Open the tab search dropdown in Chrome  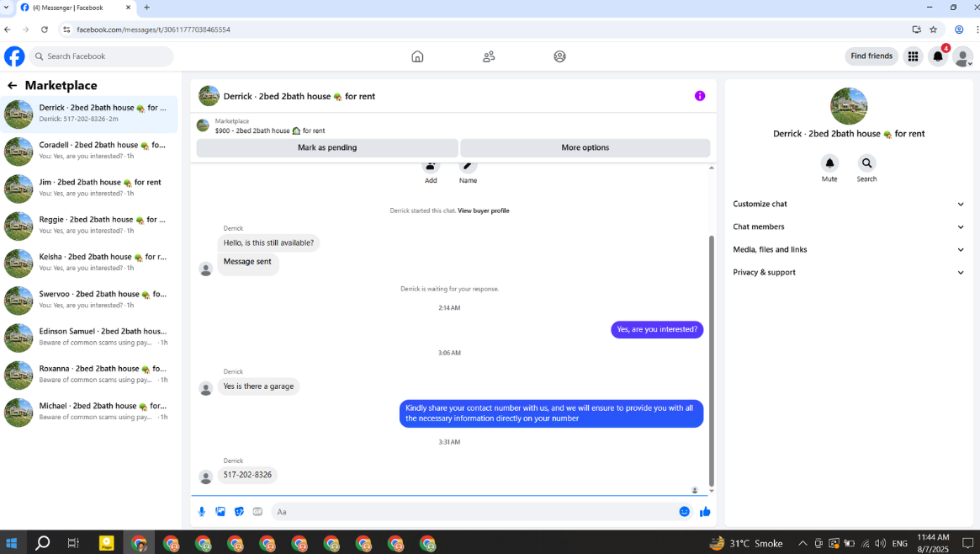point(7,8)
